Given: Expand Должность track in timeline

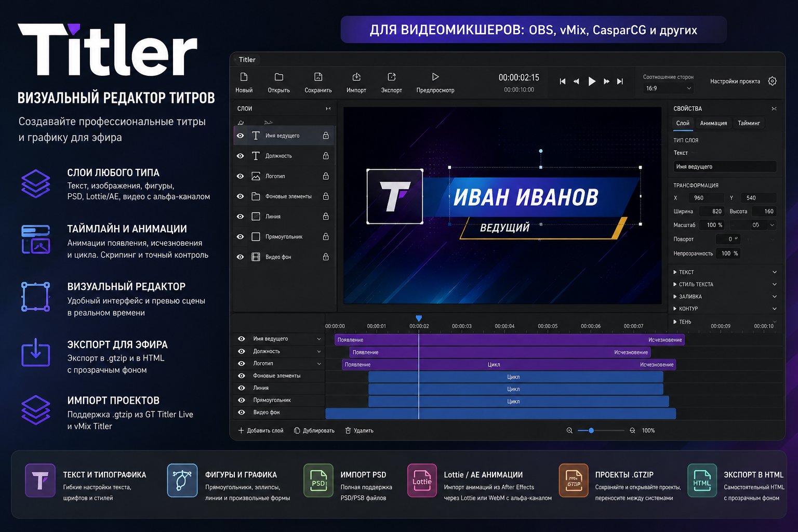Looking at the screenshot, I should point(319,351).
